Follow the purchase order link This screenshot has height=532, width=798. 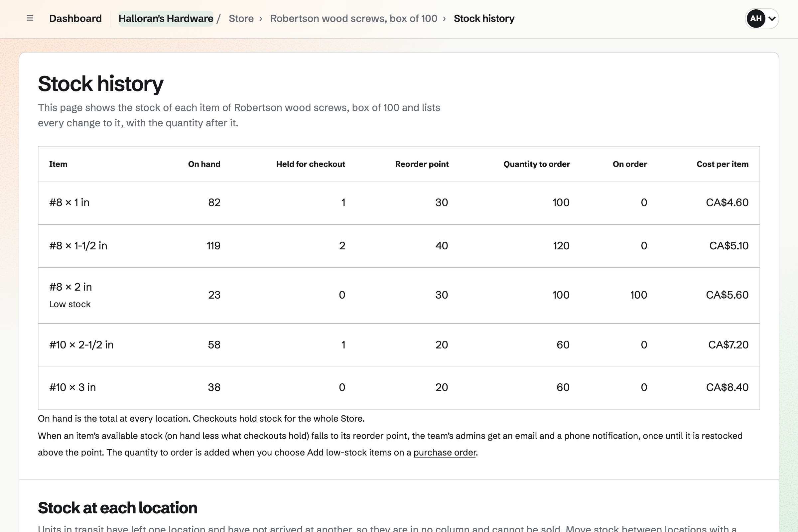pos(445,453)
